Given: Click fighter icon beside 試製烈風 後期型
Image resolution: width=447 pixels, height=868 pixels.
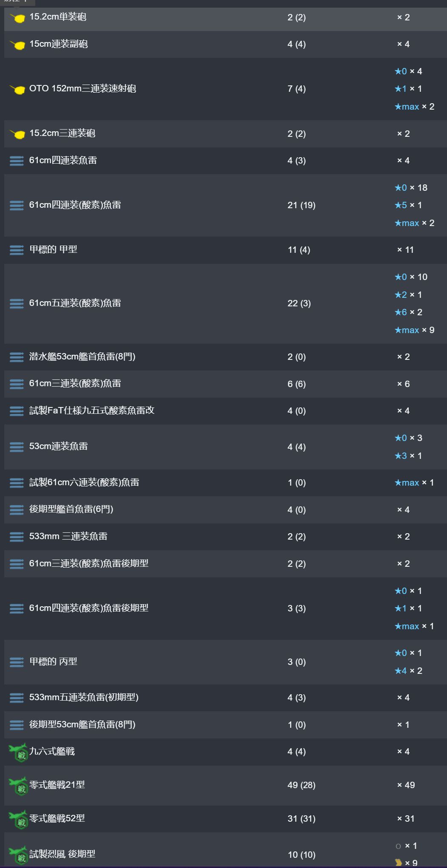Looking at the screenshot, I should click(x=18, y=854).
